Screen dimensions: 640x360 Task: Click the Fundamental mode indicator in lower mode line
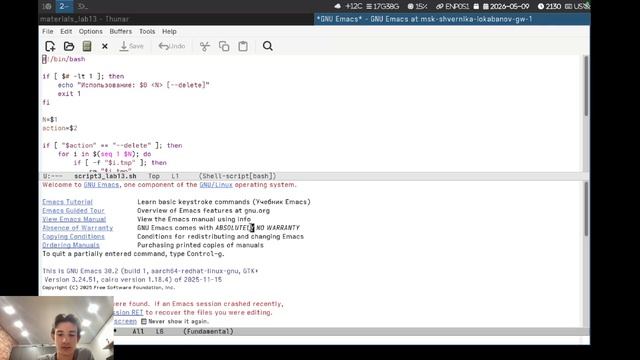point(208,331)
